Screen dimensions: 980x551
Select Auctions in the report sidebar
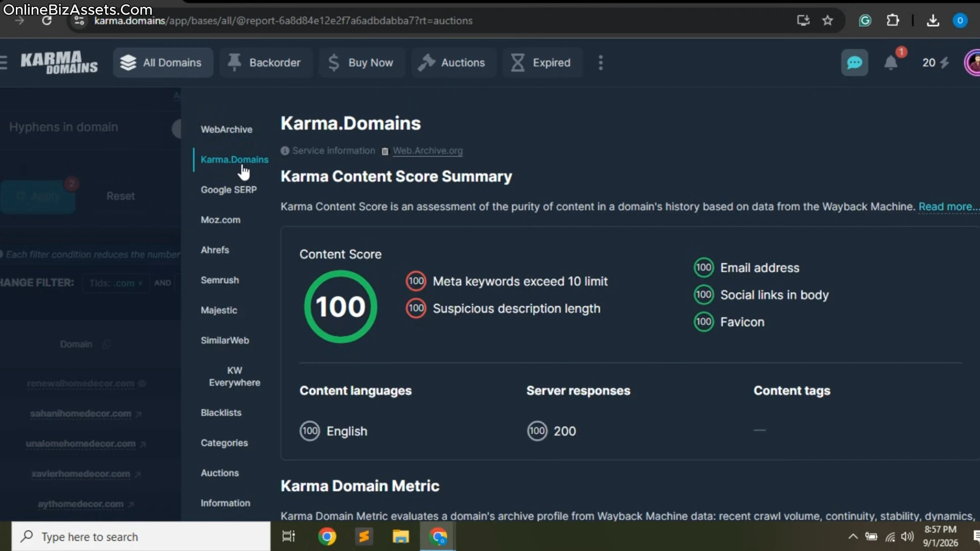220,473
